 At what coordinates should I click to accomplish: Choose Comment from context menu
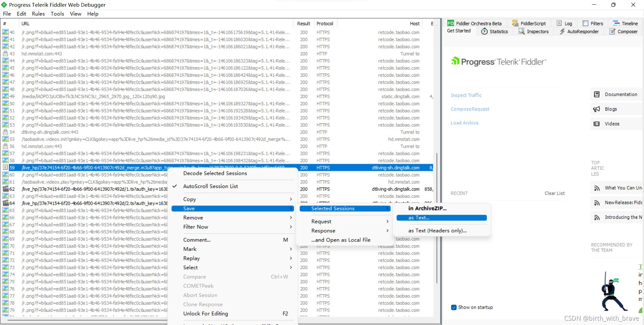(x=233, y=240)
